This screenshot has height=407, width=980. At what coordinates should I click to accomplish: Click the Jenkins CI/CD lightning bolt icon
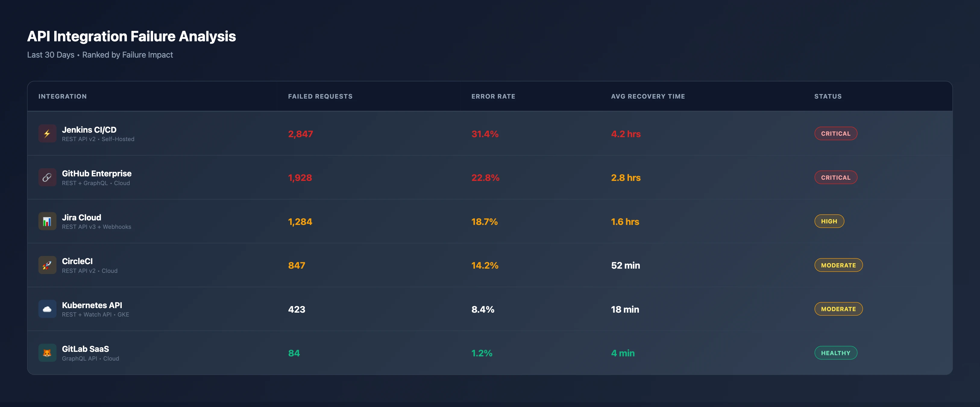(x=47, y=134)
